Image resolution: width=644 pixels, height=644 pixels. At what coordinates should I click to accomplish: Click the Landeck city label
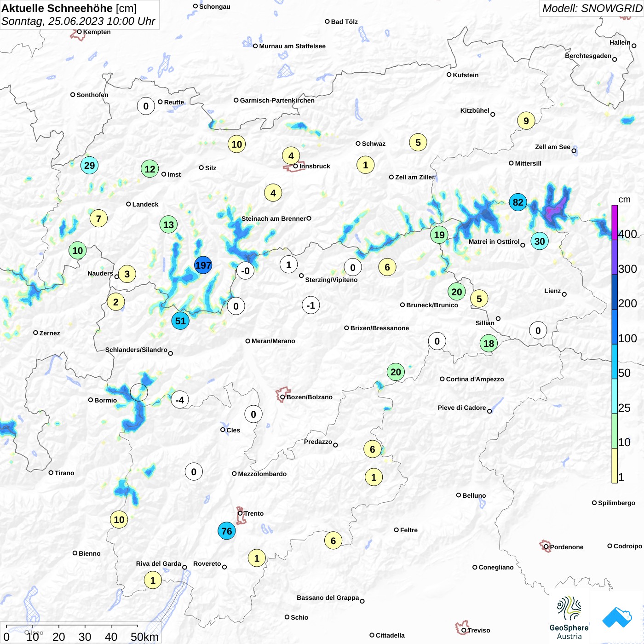145,204
